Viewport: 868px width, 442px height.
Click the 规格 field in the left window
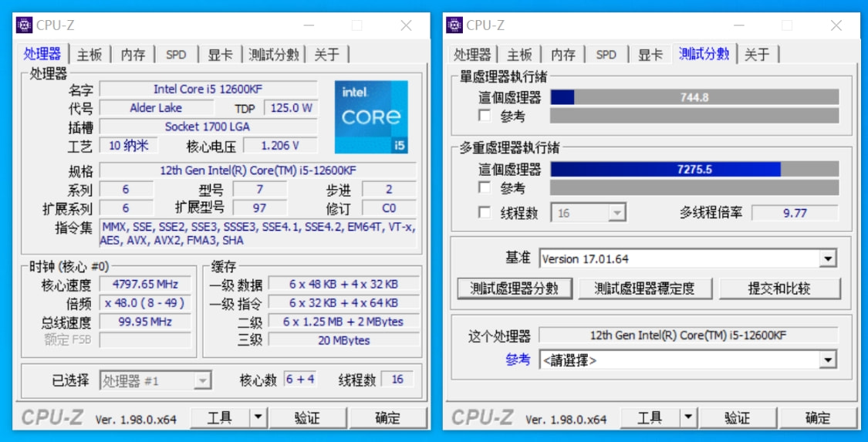click(x=258, y=170)
